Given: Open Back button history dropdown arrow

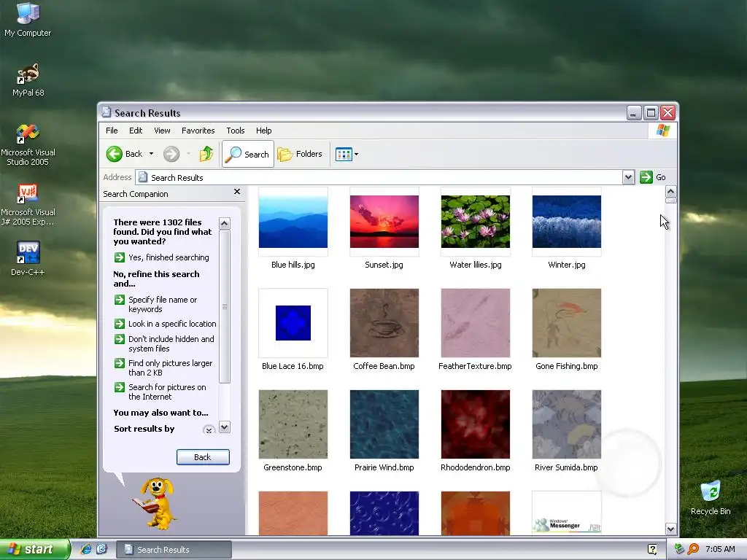Looking at the screenshot, I should 151,154.
